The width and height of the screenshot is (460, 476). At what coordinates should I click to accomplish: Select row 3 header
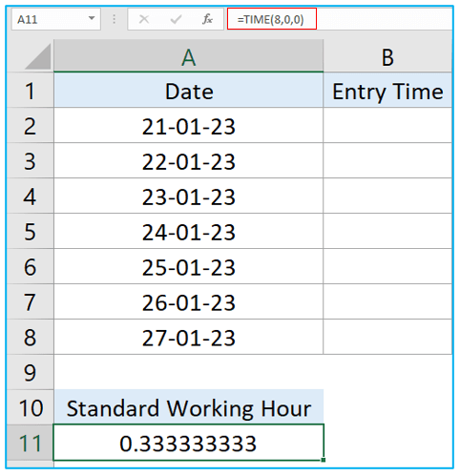click(x=31, y=160)
